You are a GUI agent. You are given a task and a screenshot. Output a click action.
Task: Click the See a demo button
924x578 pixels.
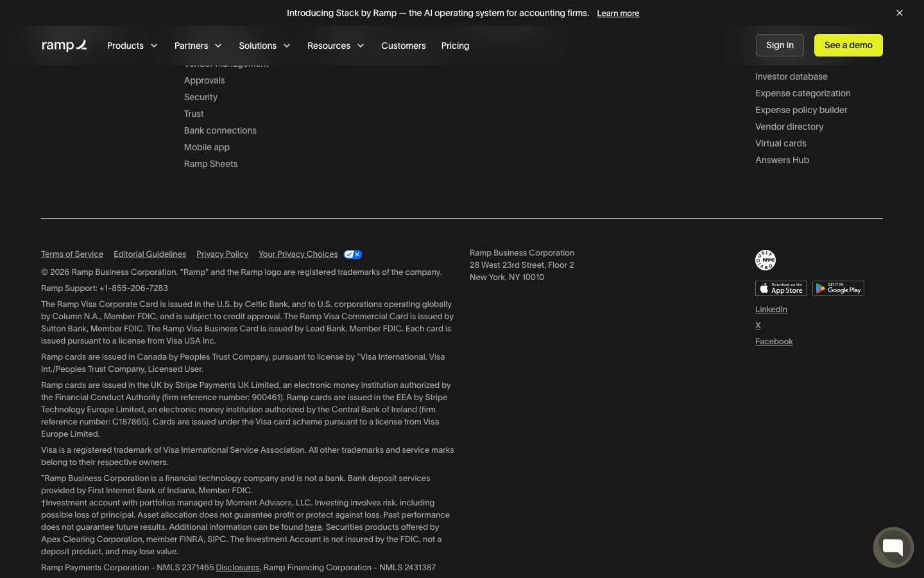(x=848, y=45)
